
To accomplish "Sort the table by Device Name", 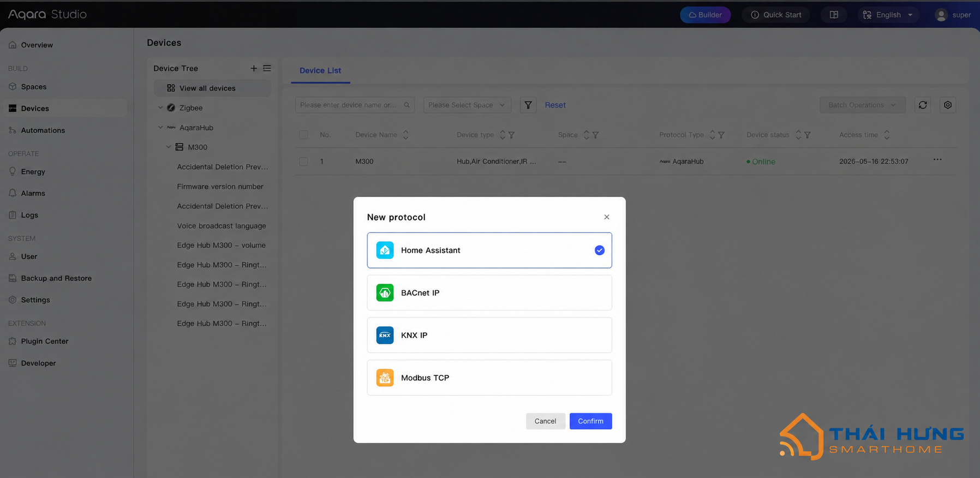I will click(x=405, y=135).
